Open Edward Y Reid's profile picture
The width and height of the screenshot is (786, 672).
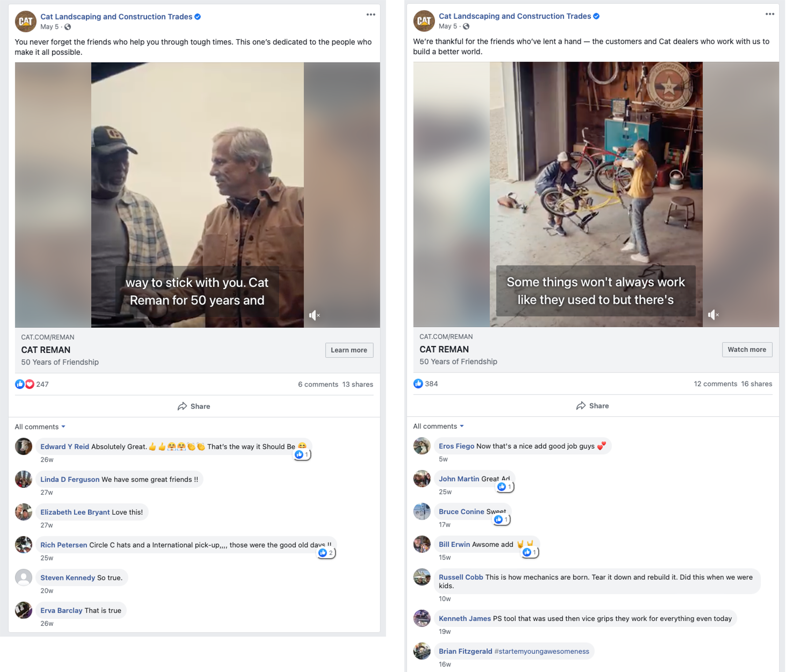click(23, 447)
